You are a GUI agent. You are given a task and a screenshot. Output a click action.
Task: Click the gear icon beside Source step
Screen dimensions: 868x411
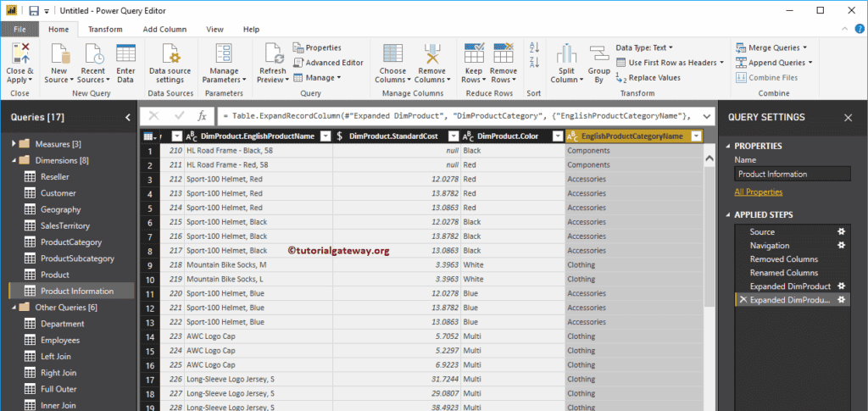click(x=842, y=231)
